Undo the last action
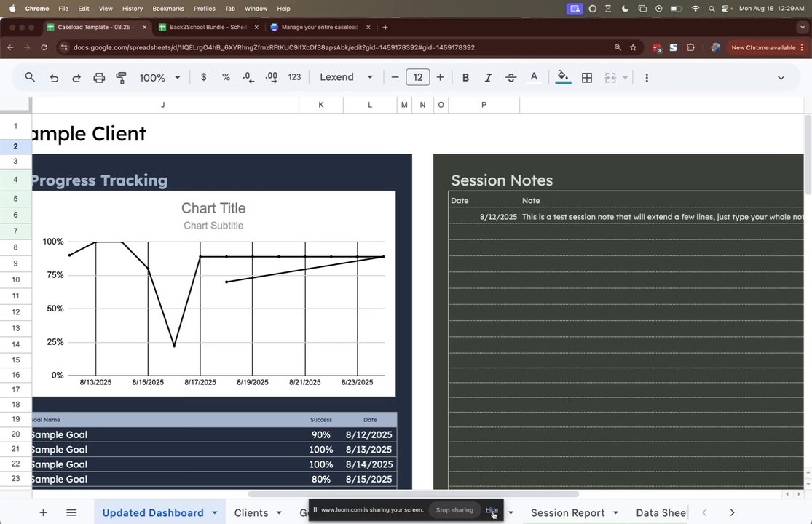812x524 pixels. pos(54,78)
